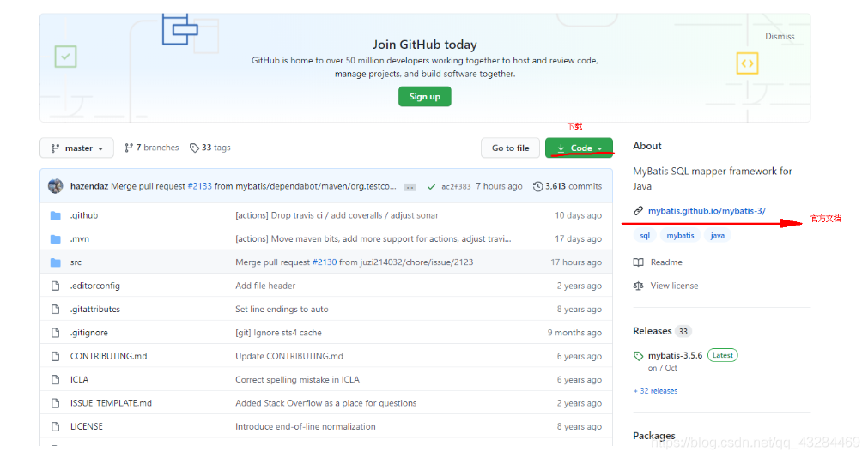Image resolution: width=868 pixels, height=458 pixels.
Task: Open the Releases heading link
Action: 653,331
